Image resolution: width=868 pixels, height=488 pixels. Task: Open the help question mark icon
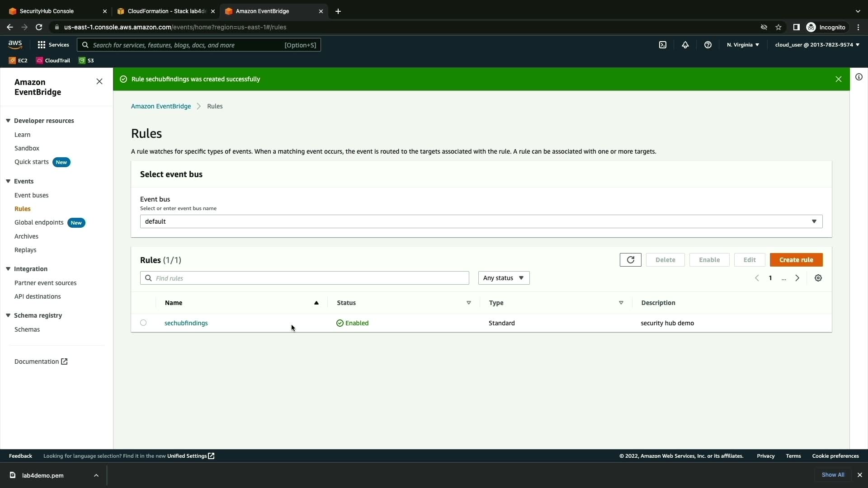coord(708,45)
